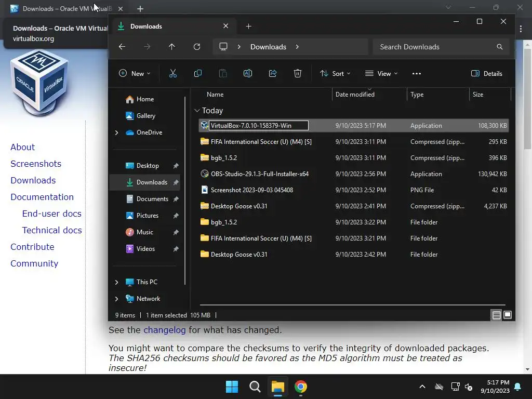Image resolution: width=532 pixels, height=399 pixels.
Task: Unpin Documents from Quick access
Action: (x=176, y=199)
